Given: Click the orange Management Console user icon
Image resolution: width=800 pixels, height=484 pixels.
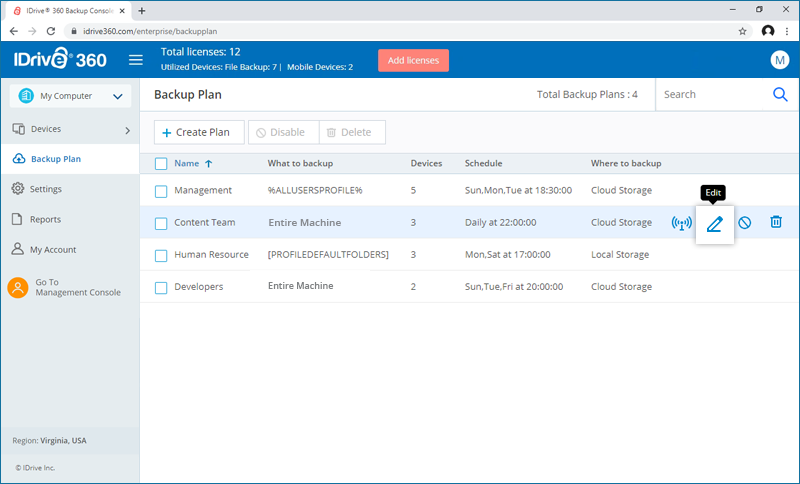Looking at the screenshot, I should point(18,288).
